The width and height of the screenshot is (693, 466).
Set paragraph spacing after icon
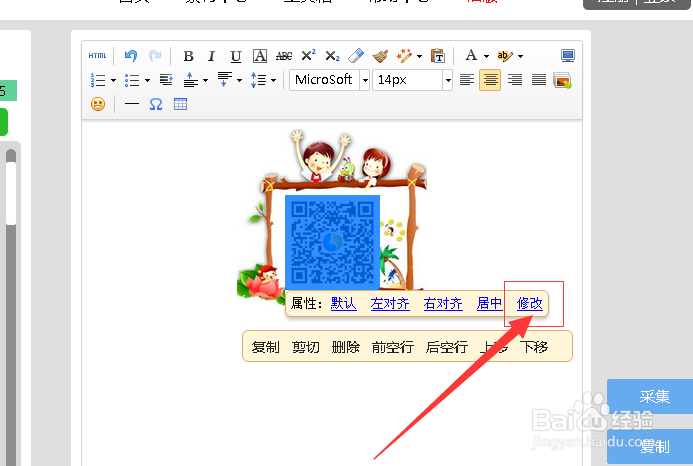tap(225, 80)
